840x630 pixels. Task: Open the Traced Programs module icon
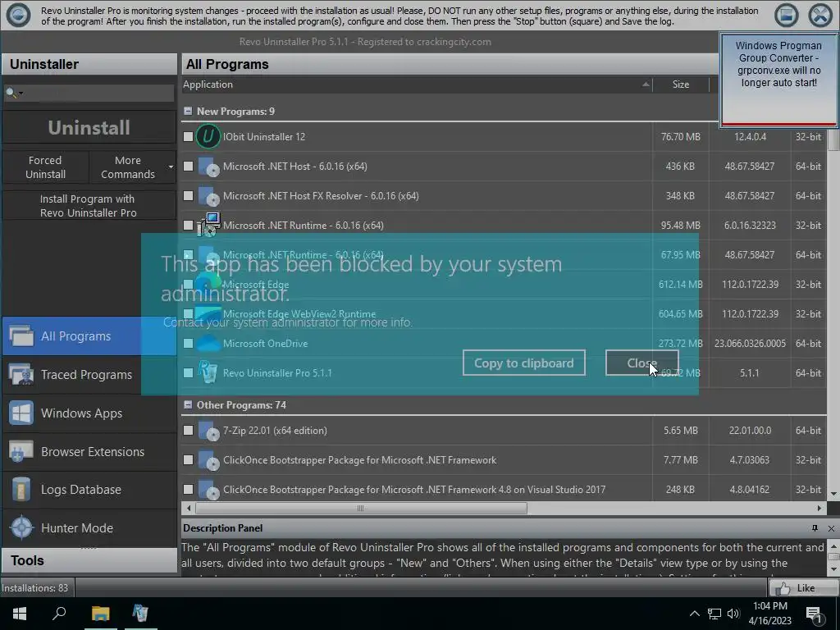coord(21,374)
